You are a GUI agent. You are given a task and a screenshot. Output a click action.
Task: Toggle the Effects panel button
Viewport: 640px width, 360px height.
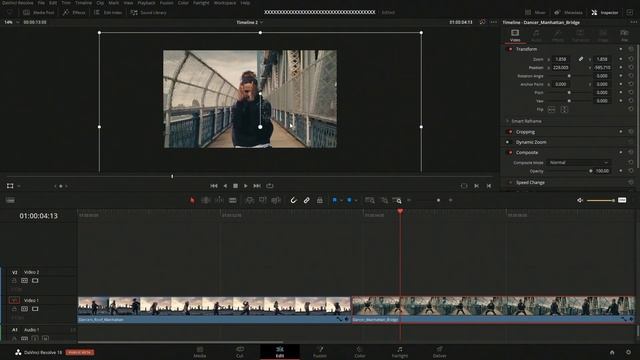point(74,13)
